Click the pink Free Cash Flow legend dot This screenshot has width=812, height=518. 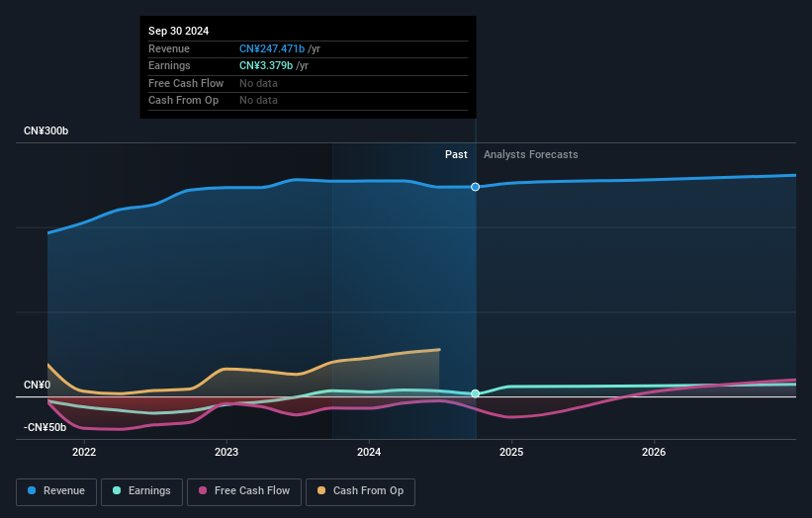tap(203, 490)
